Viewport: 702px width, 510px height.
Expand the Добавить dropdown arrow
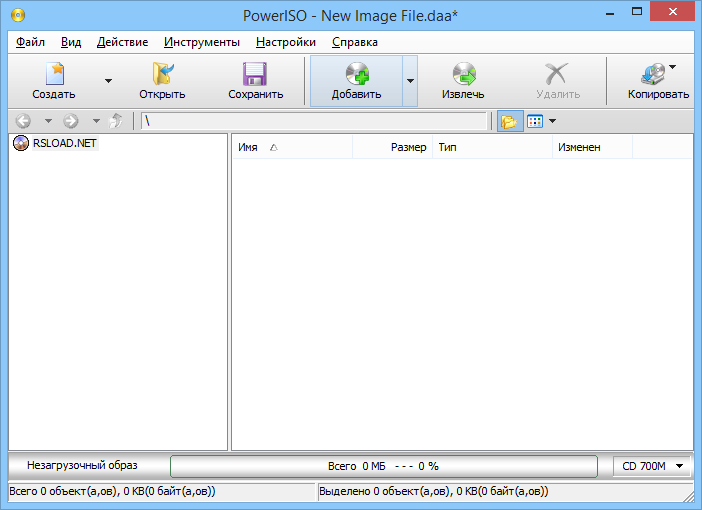pyautogui.click(x=410, y=81)
